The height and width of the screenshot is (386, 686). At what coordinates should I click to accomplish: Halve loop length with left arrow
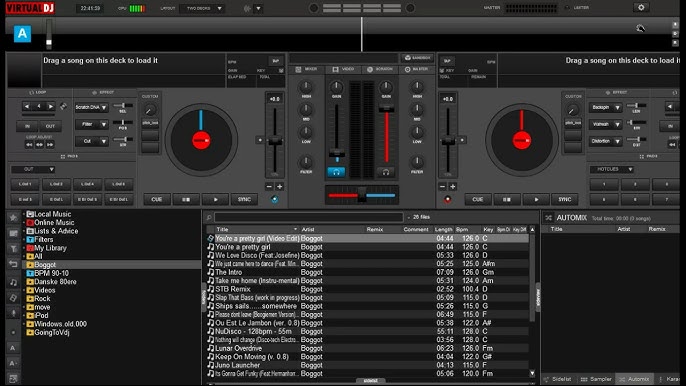click(x=27, y=106)
